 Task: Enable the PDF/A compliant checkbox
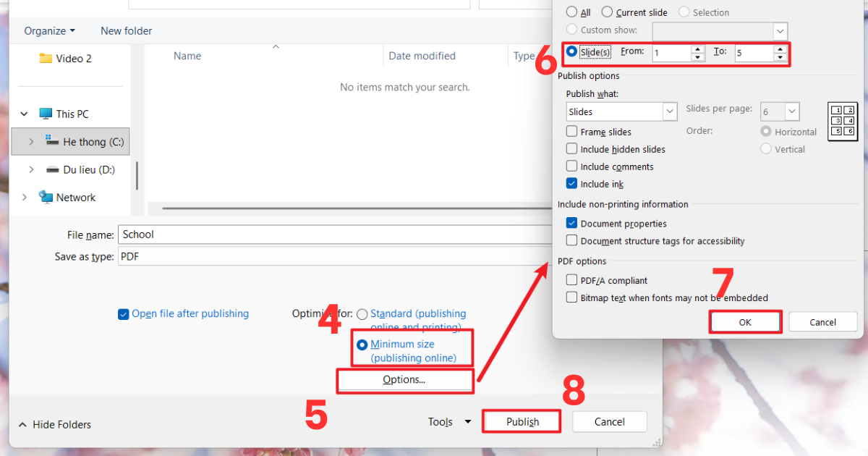click(x=572, y=280)
